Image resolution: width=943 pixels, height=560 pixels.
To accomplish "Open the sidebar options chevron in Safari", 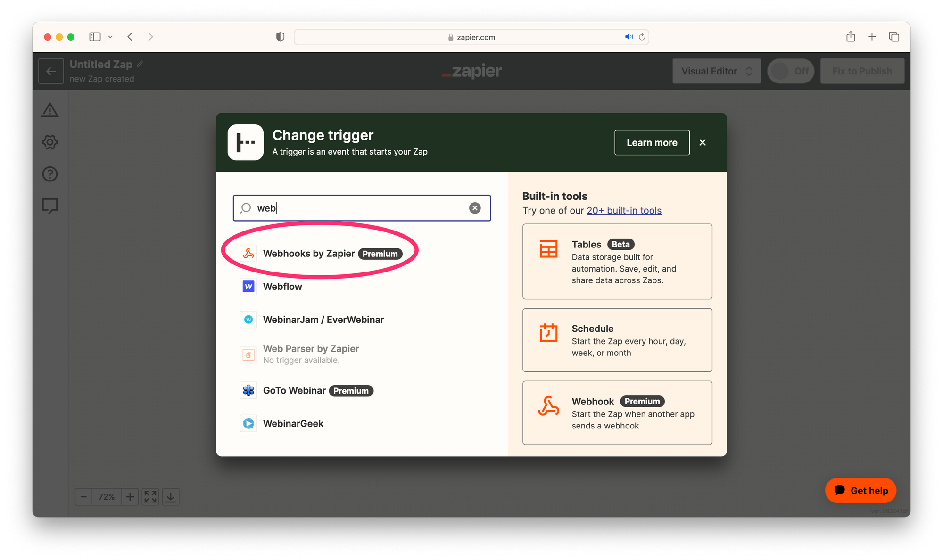I will [110, 37].
